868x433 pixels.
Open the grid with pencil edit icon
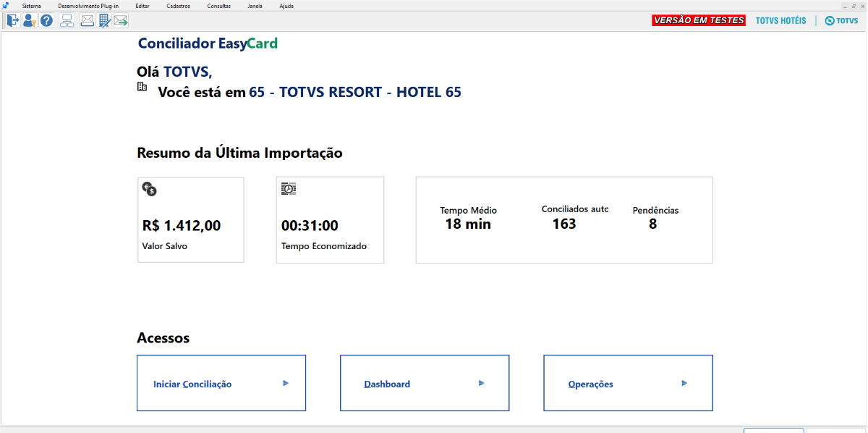(x=104, y=20)
